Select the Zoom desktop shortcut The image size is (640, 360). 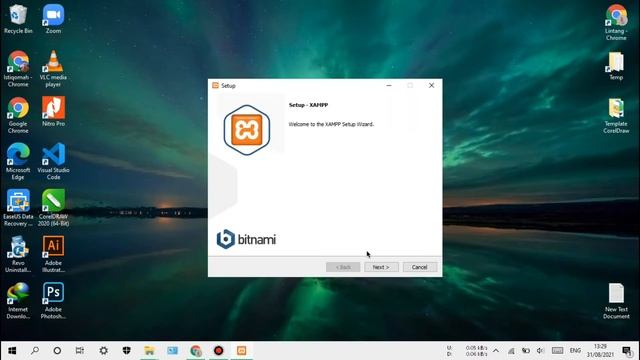(x=53, y=19)
